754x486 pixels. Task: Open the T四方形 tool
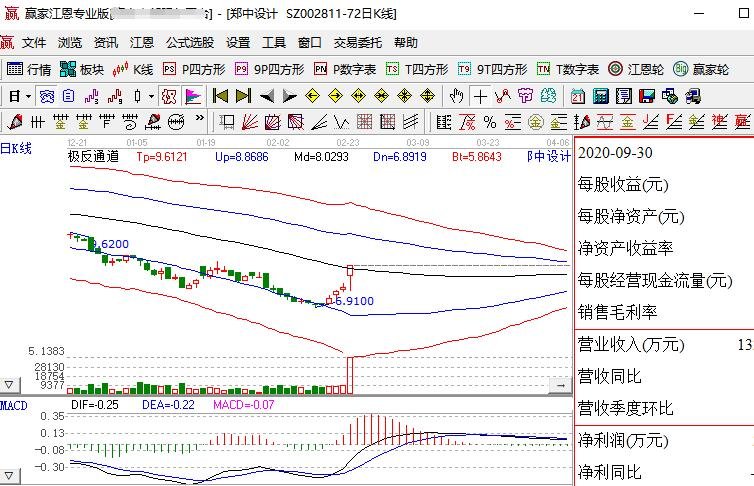tap(417, 70)
